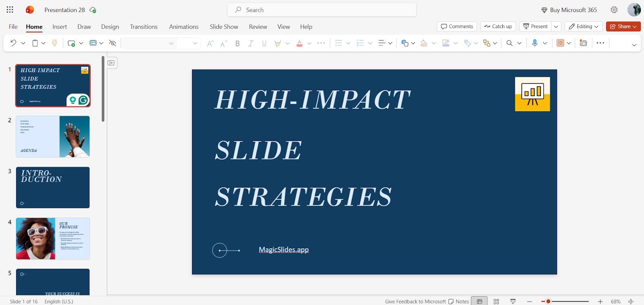Expand the ribbon with the chevron

(634, 45)
